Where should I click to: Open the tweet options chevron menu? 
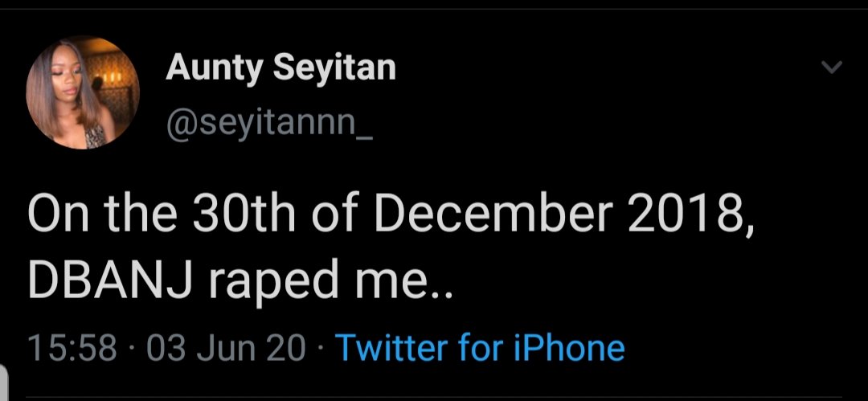pos(833,68)
